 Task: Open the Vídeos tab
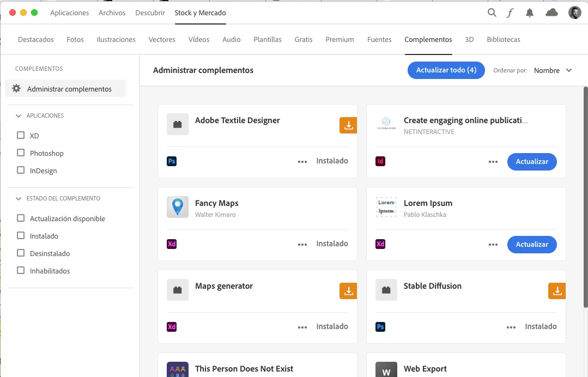[x=199, y=39]
